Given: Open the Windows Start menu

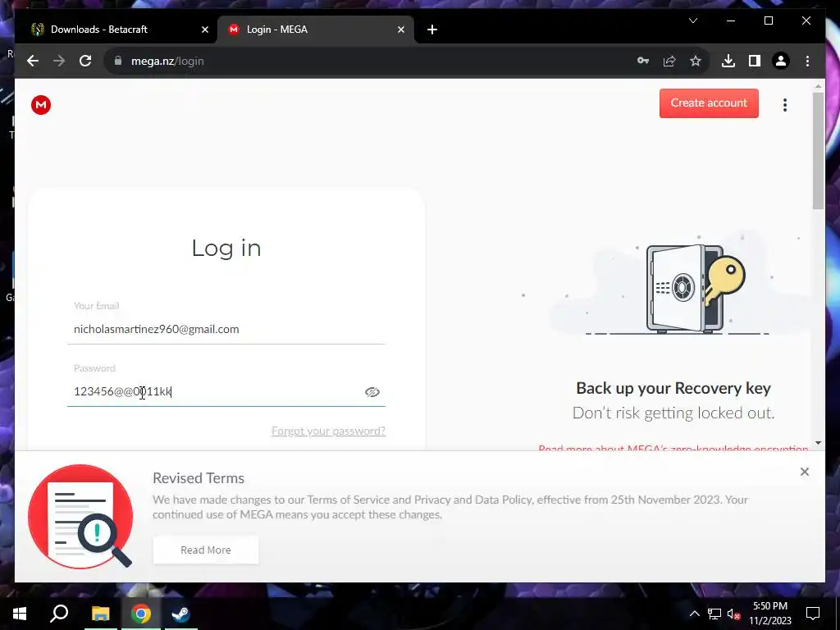Looking at the screenshot, I should [20, 614].
